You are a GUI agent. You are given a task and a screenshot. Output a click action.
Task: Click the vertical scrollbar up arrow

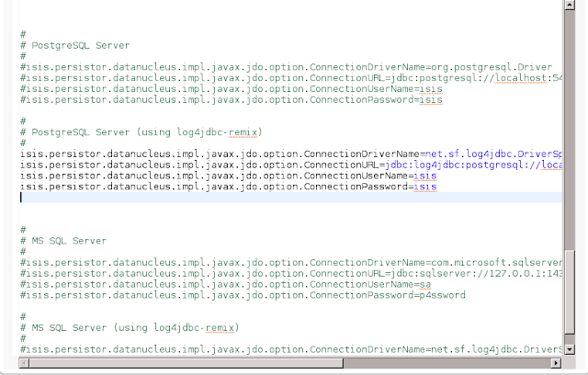pyautogui.click(x=570, y=5)
